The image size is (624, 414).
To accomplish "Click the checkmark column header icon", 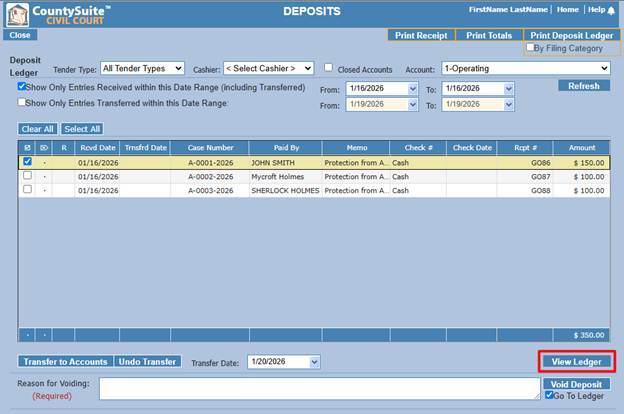I will (27, 148).
